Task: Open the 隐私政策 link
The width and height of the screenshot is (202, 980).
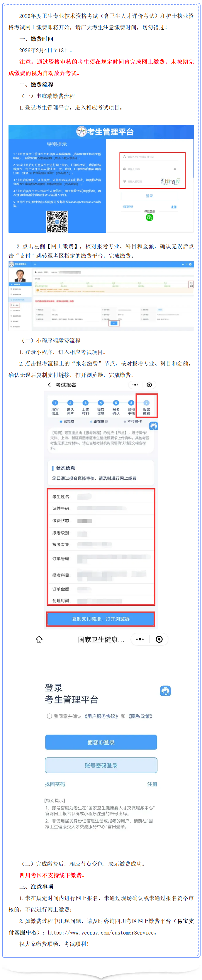Action: point(140,716)
